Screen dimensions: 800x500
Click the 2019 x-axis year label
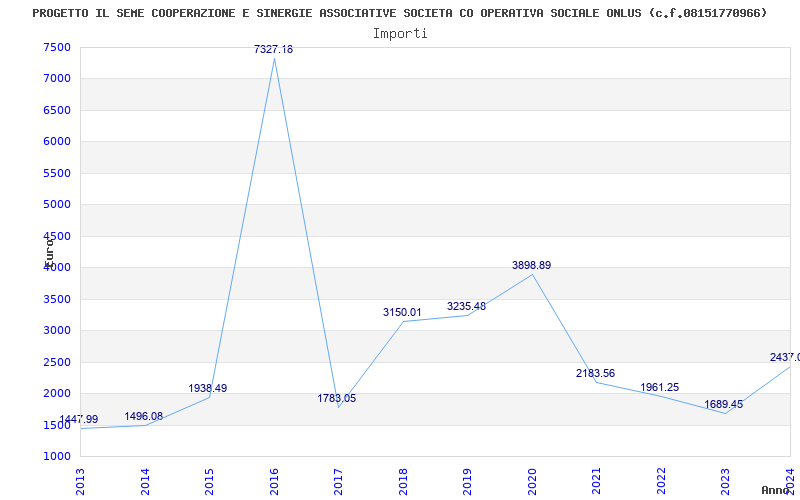(467, 482)
